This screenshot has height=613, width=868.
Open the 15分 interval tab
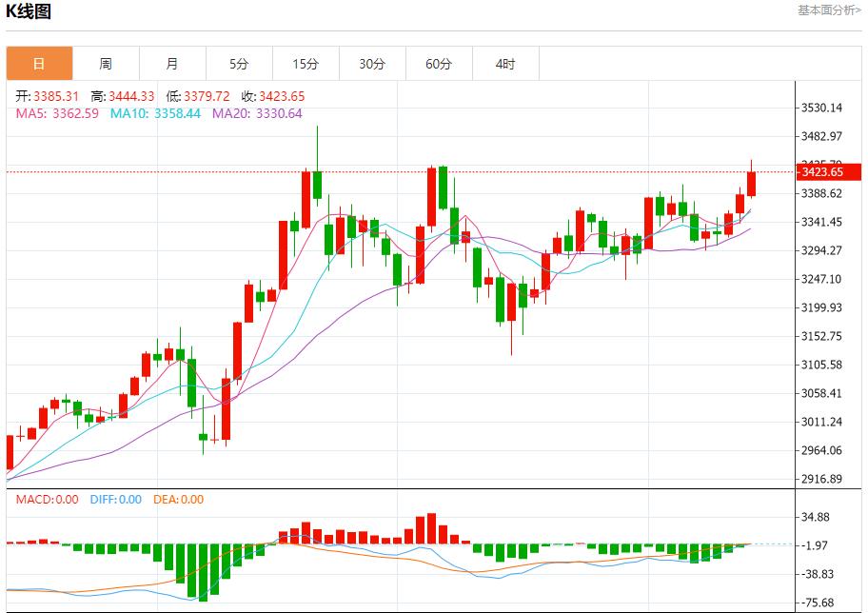[x=306, y=64]
